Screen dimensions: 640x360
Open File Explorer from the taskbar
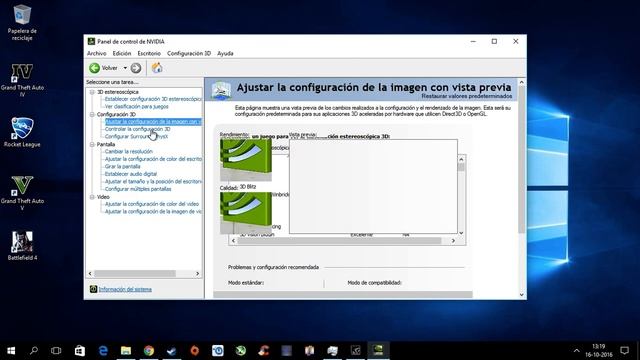point(126,351)
